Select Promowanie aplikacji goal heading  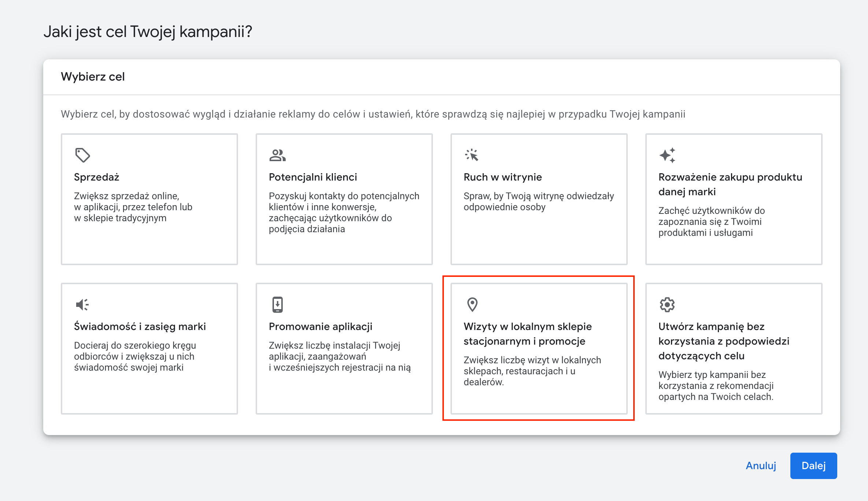coord(320,327)
